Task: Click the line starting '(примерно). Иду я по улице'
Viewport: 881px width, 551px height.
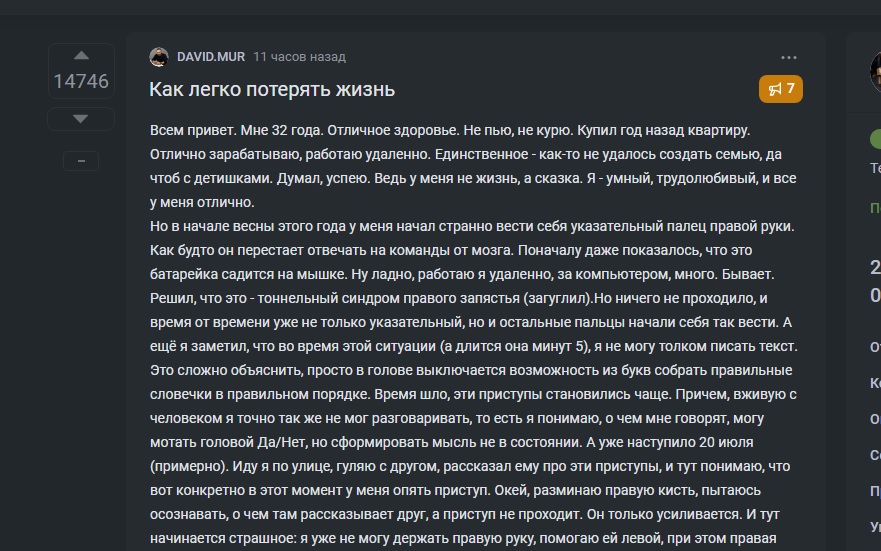Action: coord(470,466)
